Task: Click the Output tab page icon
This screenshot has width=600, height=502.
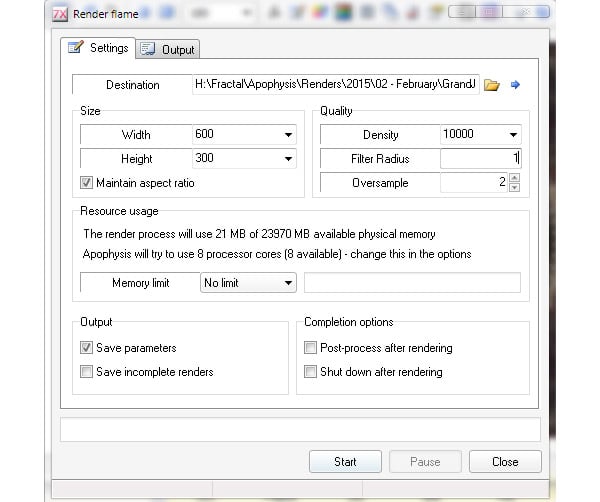Action: click(148, 49)
